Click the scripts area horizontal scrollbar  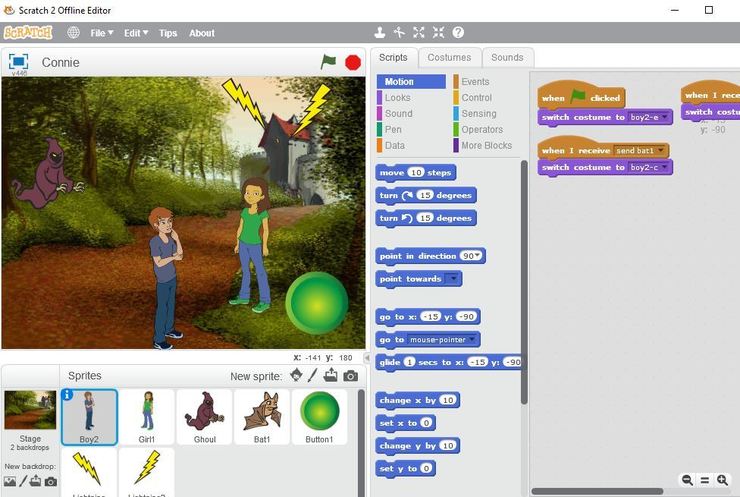point(597,491)
